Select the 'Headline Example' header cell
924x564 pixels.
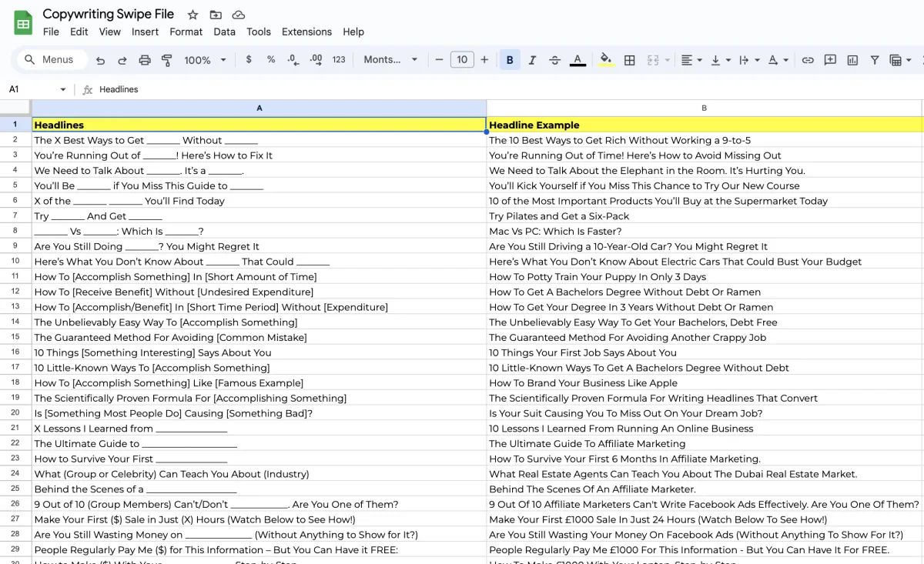pyautogui.click(x=705, y=125)
